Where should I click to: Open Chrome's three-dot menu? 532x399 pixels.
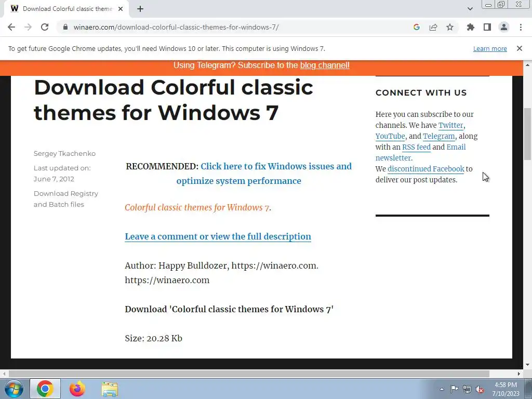[521, 27]
